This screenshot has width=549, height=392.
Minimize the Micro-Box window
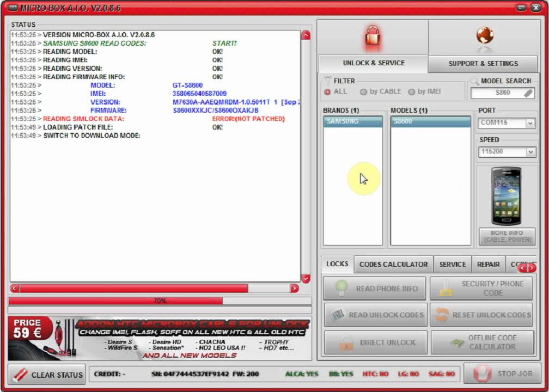521,8
